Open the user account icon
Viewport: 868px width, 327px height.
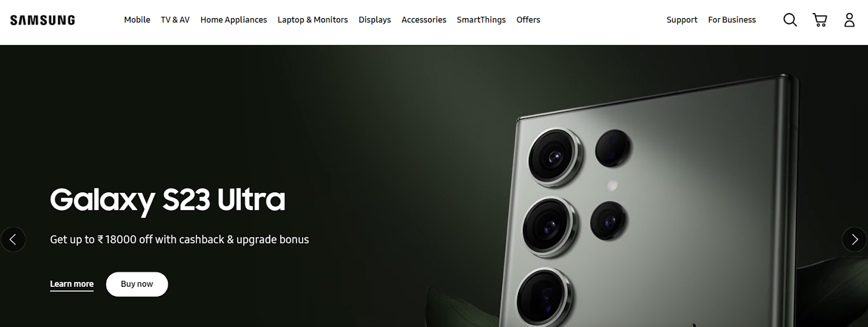(x=850, y=20)
